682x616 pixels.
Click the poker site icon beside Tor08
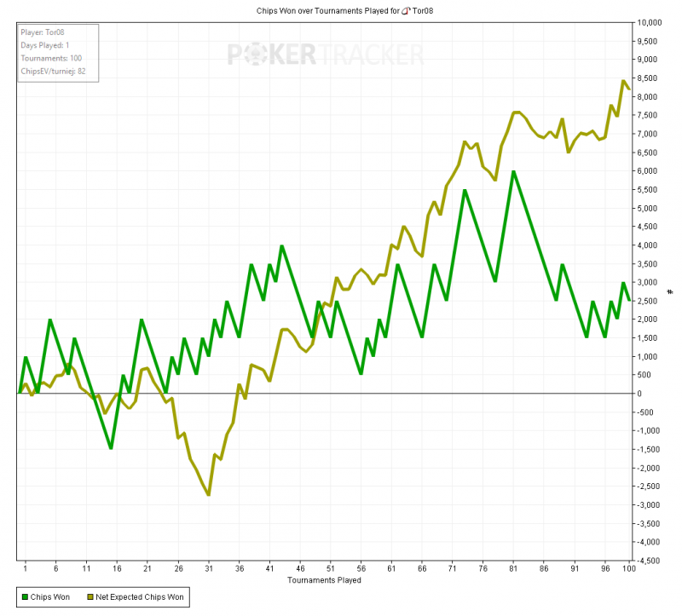pyautogui.click(x=406, y=11)
